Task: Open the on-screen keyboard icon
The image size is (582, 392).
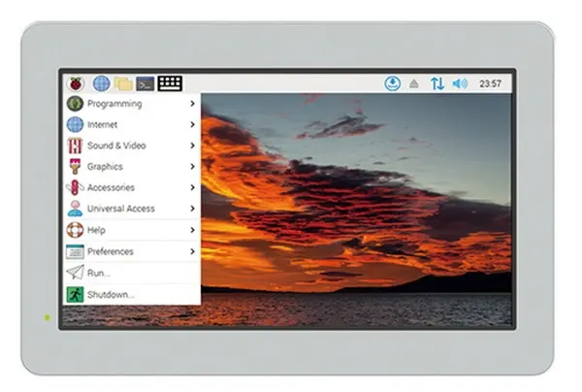Action: 170,83
